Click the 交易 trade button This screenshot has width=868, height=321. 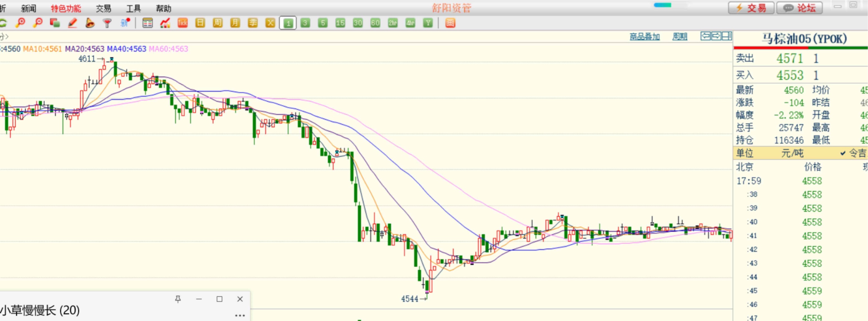[x=751, y=8]
